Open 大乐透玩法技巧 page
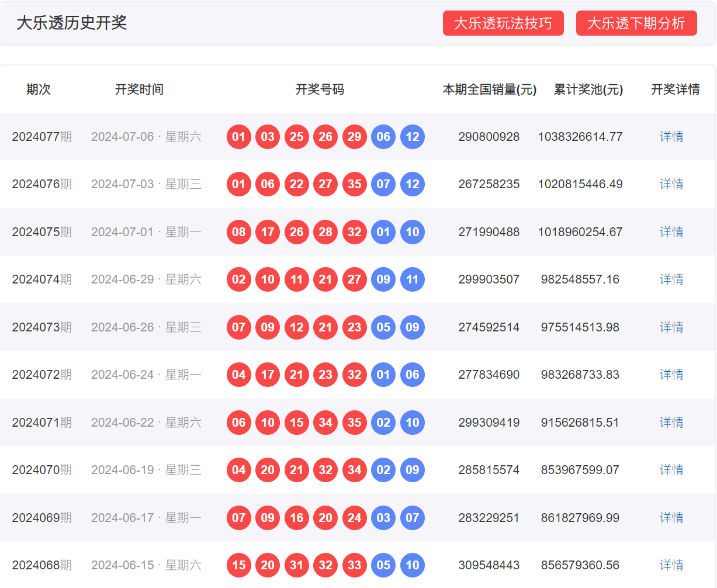This screenshot has height=588, width=717. pos(503,23)
